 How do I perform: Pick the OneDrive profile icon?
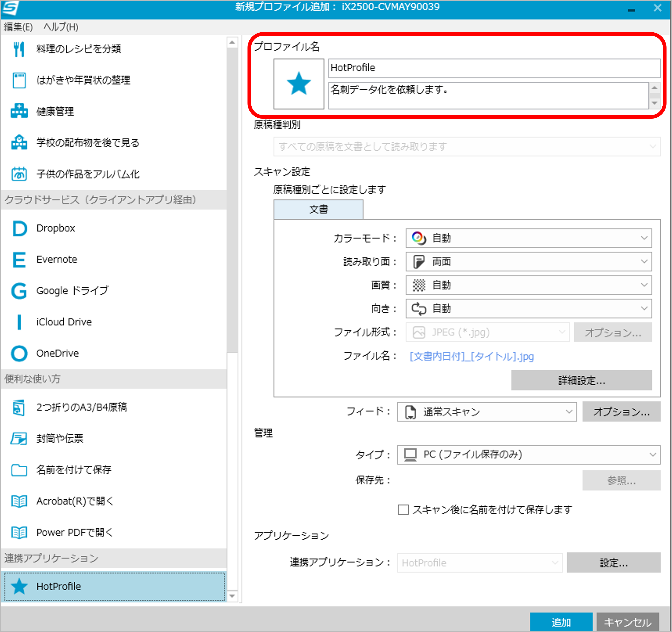point(19,353)
